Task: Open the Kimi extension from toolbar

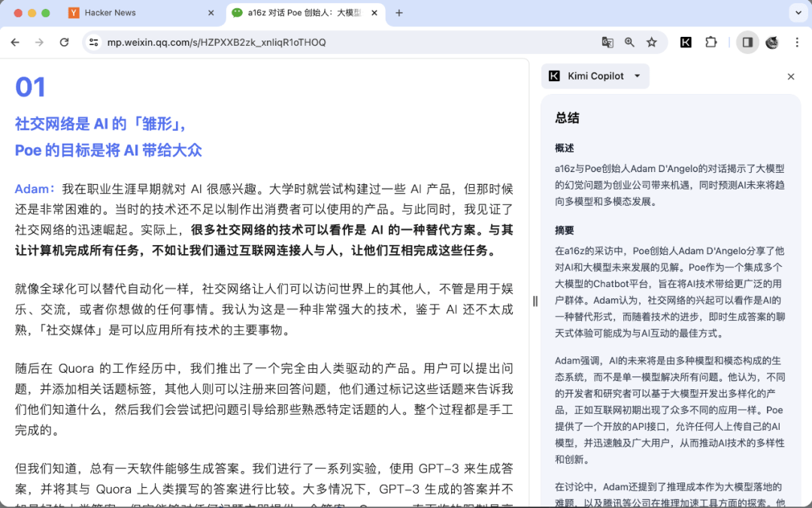Action: tap(686, 42)
